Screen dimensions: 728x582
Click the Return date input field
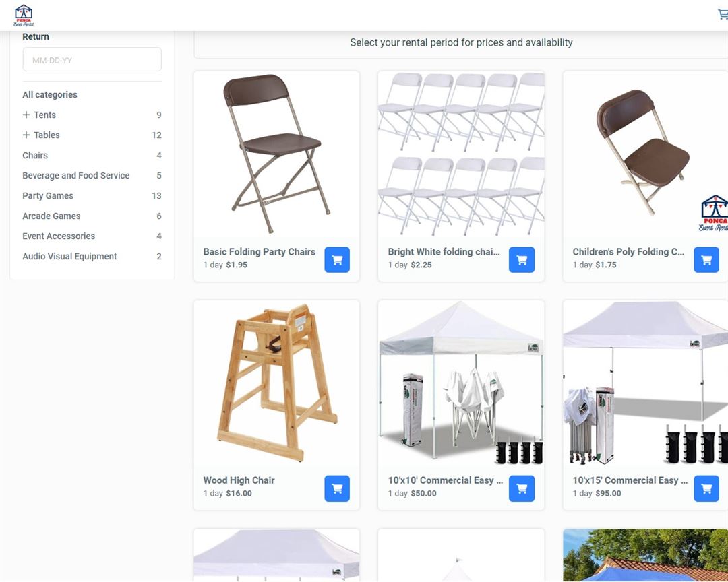92,60
